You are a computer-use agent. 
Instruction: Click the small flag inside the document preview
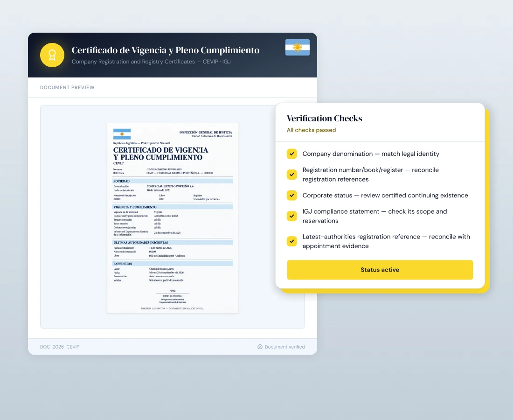tap(122, 134)
